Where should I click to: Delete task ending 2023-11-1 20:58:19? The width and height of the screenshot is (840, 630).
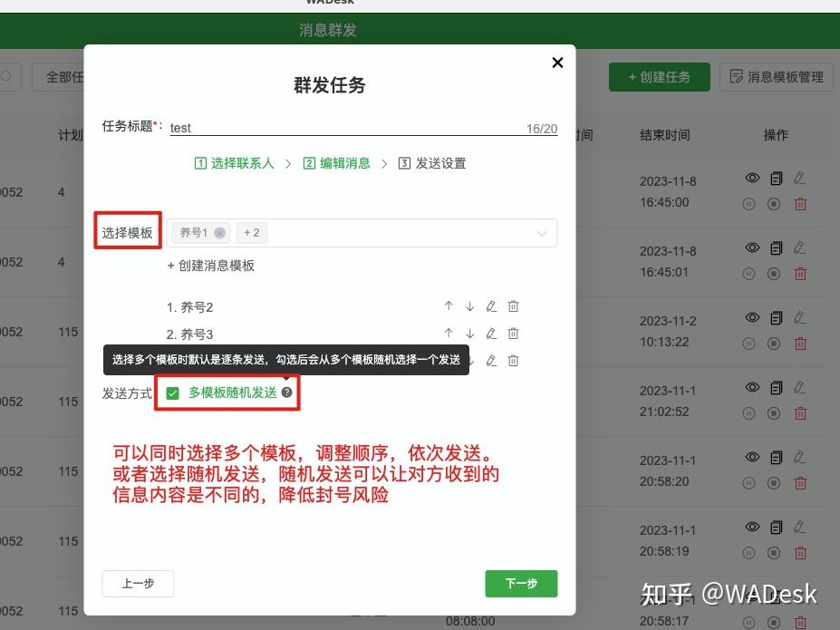[x=800, y=553]
